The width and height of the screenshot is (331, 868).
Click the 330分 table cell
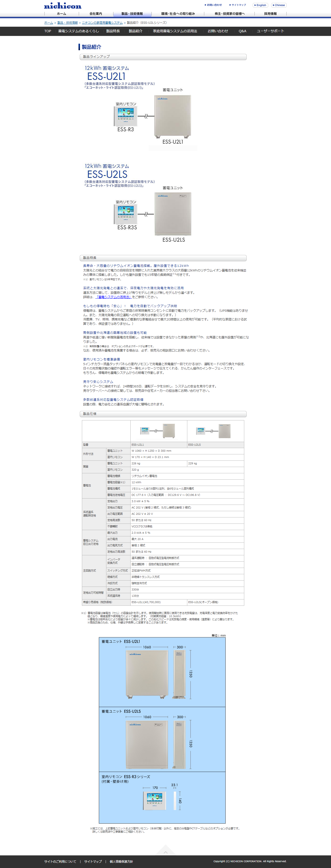[x=187, y=590]
